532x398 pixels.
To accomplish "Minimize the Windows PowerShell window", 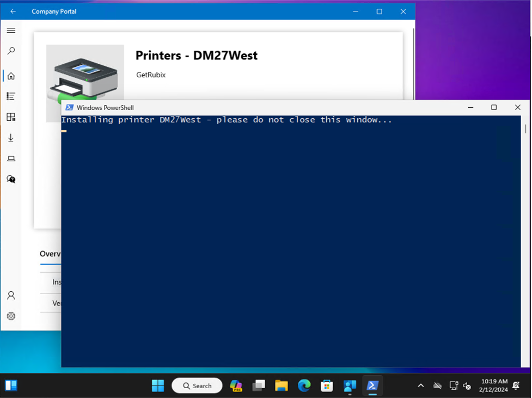I will (x=470, y=108).
